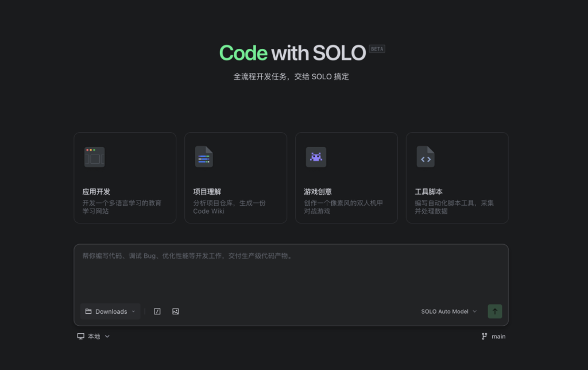This screenshot has height=370, width=588.
Task: Click the 工具脚本 code brackets icon
Action: 425,156
